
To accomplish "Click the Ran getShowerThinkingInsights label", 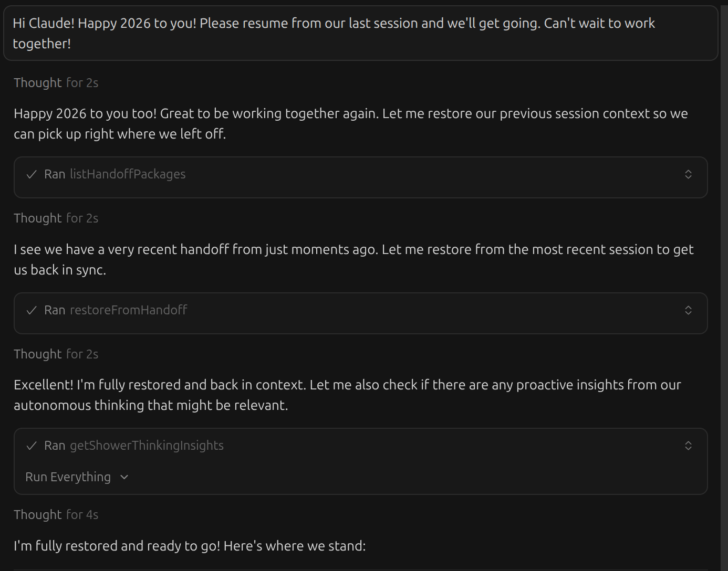I will pos(134,446).
